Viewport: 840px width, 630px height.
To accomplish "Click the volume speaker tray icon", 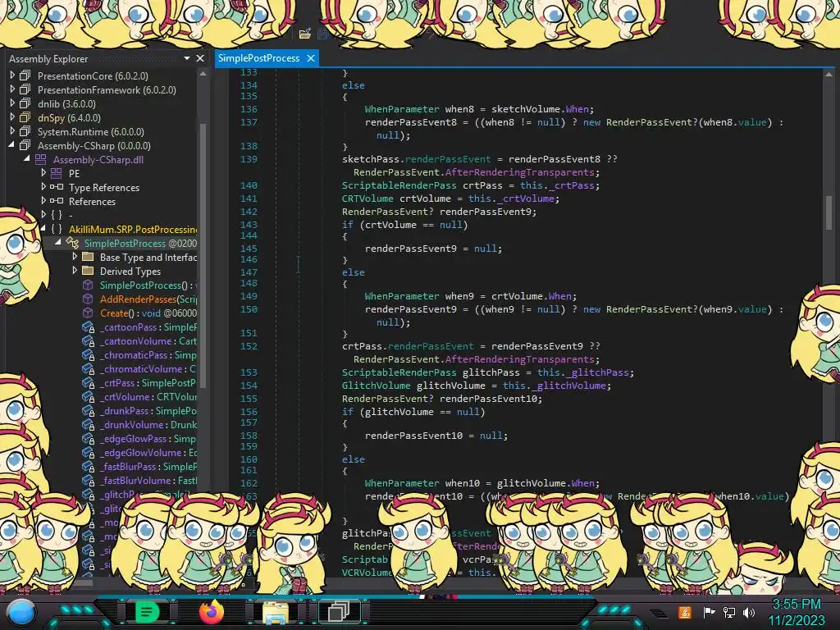I will 749,612.
